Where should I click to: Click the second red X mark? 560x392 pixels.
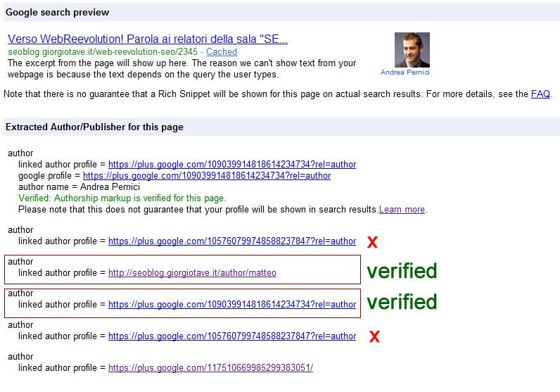tap(374, 336)
